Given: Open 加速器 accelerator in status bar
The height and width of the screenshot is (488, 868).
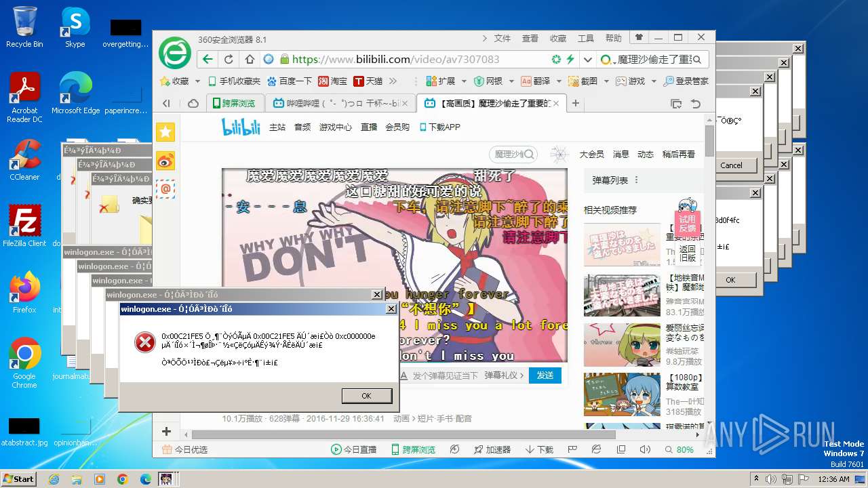Looking at the screenshot, I should coord(491,449).
